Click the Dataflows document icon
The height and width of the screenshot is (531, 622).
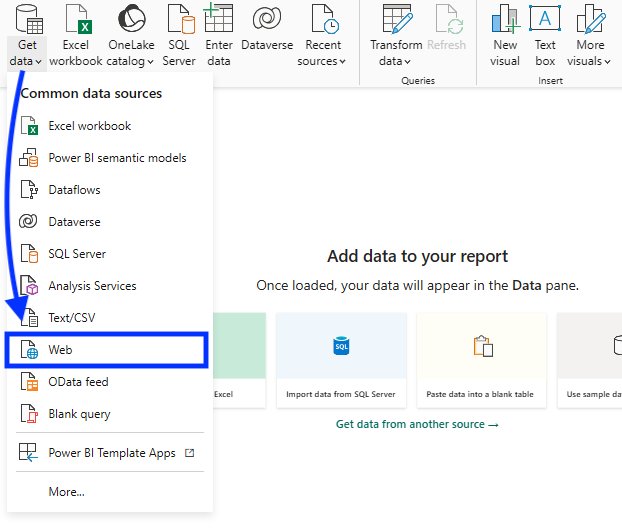(x=29, y=190)
